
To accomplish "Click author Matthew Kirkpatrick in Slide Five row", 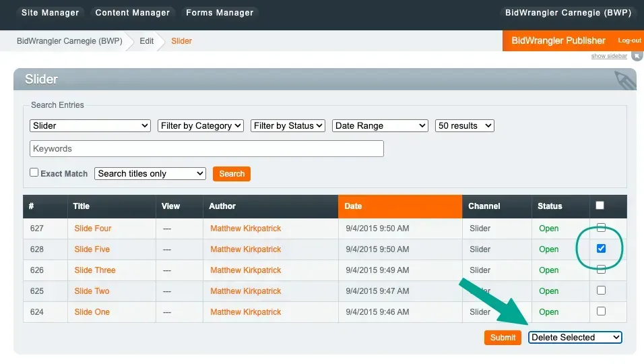I will (x=246, y=249).
